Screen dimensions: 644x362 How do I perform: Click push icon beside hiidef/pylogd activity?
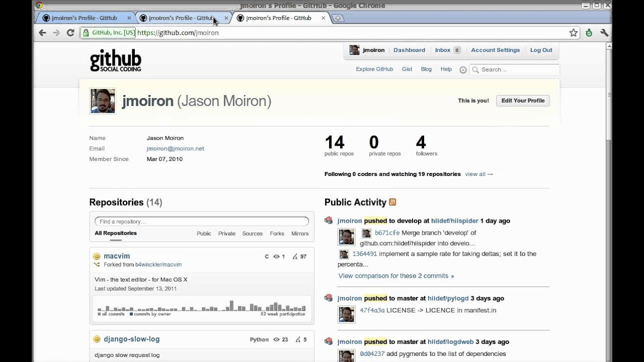(x=329, y=298)
